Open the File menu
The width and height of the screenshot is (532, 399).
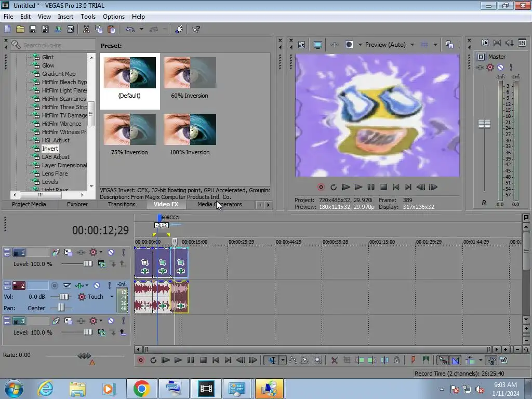(x=8, y=16)
